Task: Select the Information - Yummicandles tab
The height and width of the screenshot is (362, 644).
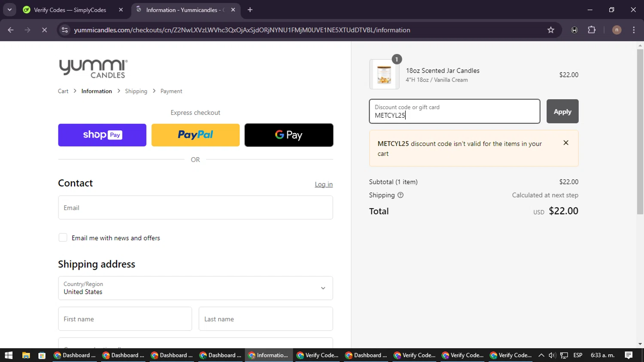Action: 185,10
